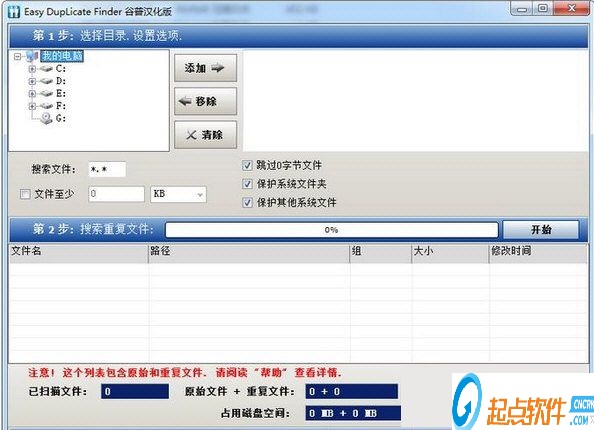Click the G: optical disc drive icon
This screenshot has width=594, height=430.
46,119
